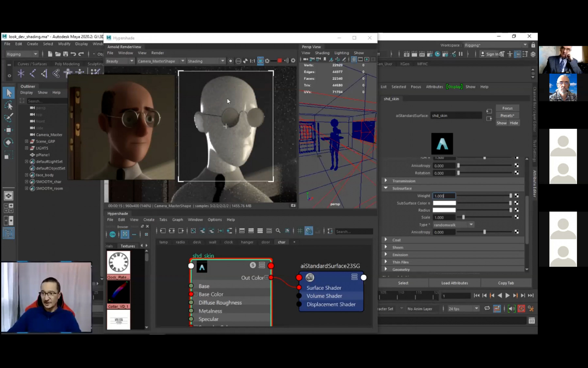This screenshot has width=588, height=368.
Task: Expand the Emission section
Action: point(386,254)
